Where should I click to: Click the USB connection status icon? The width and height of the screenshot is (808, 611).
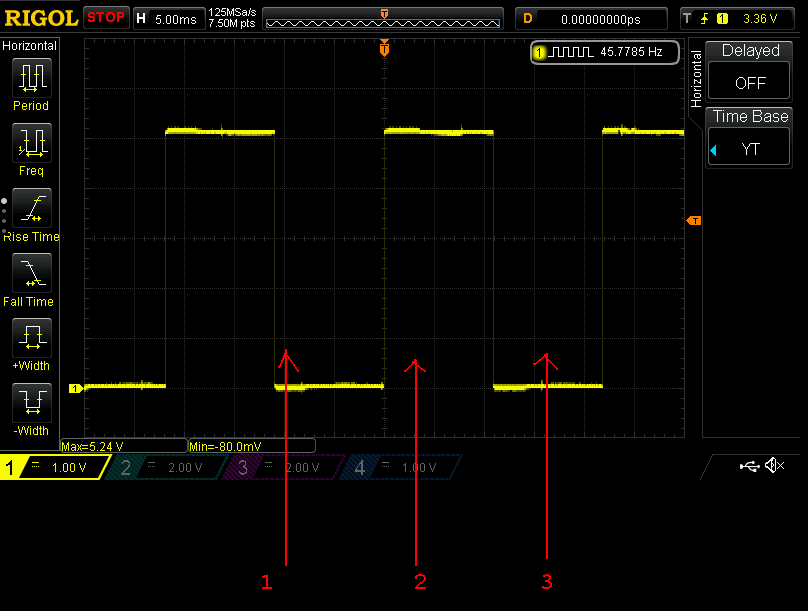[x=749, y=466]
